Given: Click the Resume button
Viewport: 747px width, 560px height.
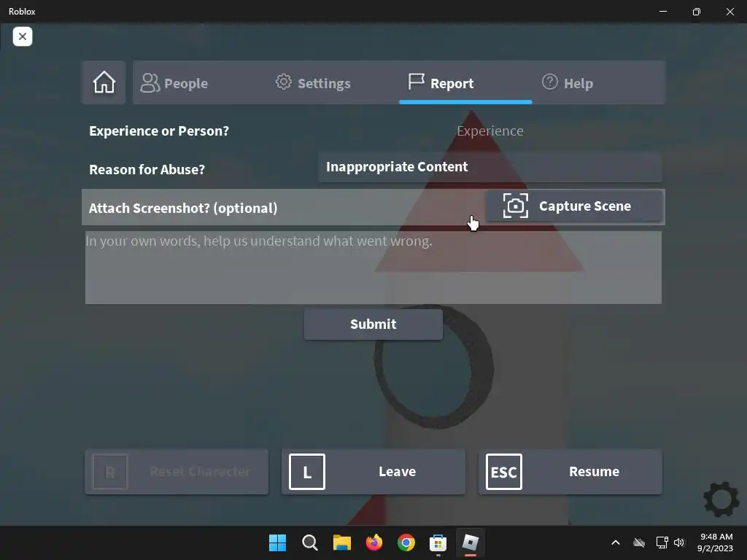Looking at the screenshot, I should click(570, 472).
